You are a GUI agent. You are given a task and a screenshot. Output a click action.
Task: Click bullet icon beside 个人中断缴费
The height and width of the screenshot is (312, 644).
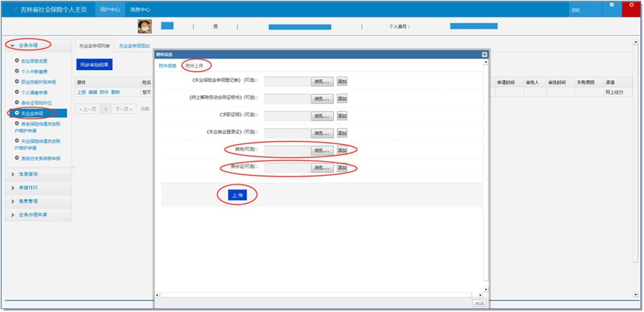click(x=17, y=71)
